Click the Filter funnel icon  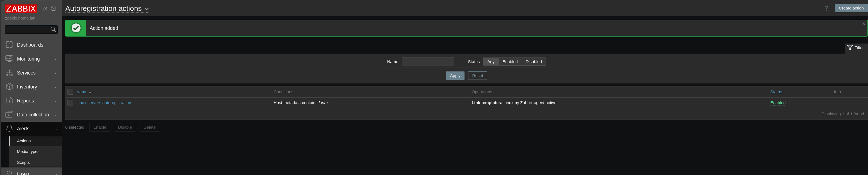(850, 47)
